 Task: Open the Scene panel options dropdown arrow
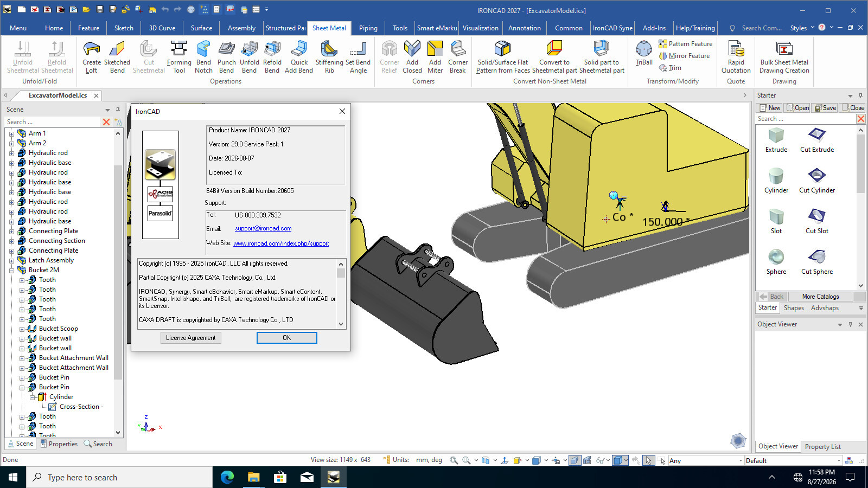tap(107, 110)
